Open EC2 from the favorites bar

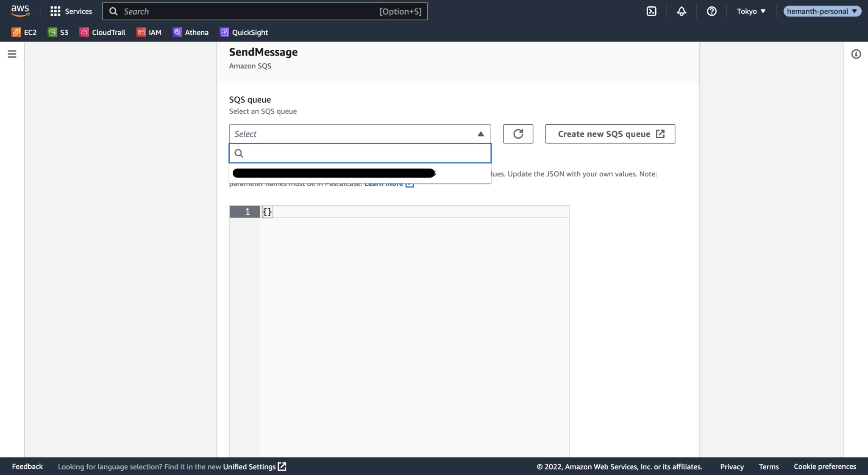click(x=24, y=32)
